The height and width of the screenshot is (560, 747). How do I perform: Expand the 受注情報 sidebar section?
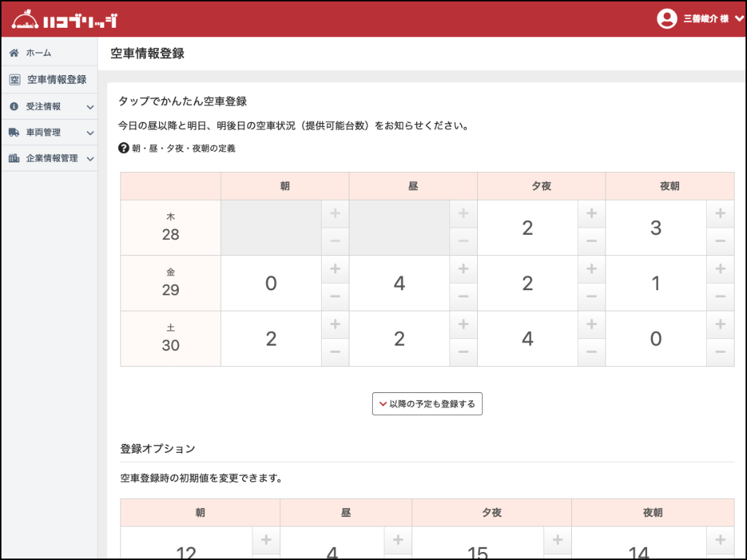pos(90,106)
